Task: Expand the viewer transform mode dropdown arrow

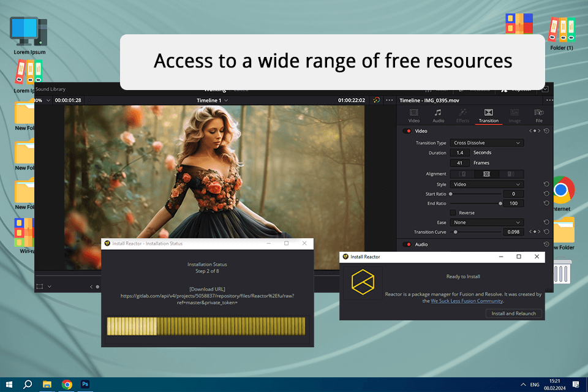Action: [x=50, y=287]
